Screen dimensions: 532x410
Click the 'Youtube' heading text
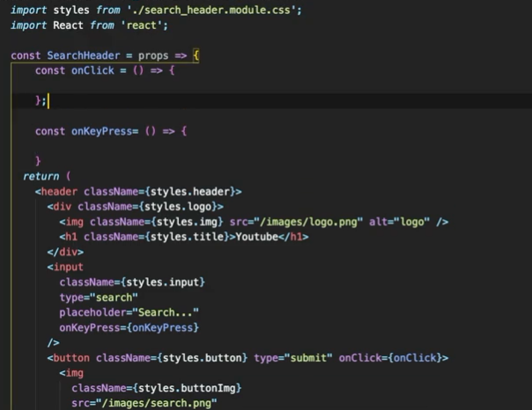[x=257, y=237]
